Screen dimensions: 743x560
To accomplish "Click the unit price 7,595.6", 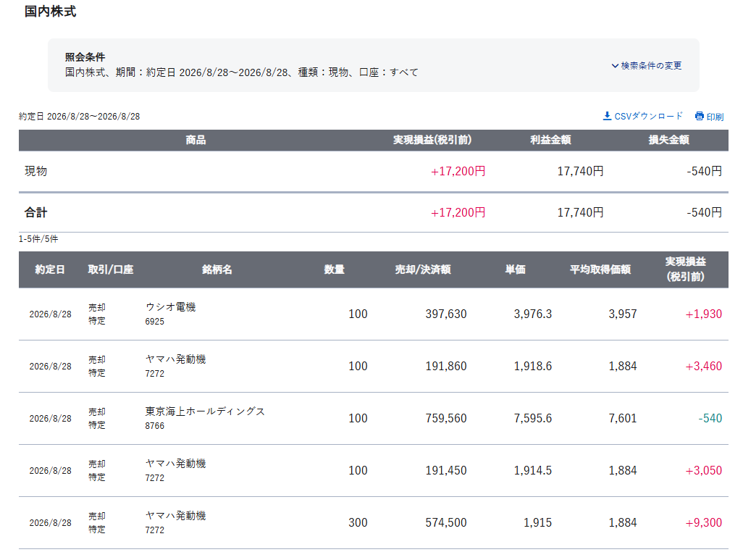I will tap(532, 418).
